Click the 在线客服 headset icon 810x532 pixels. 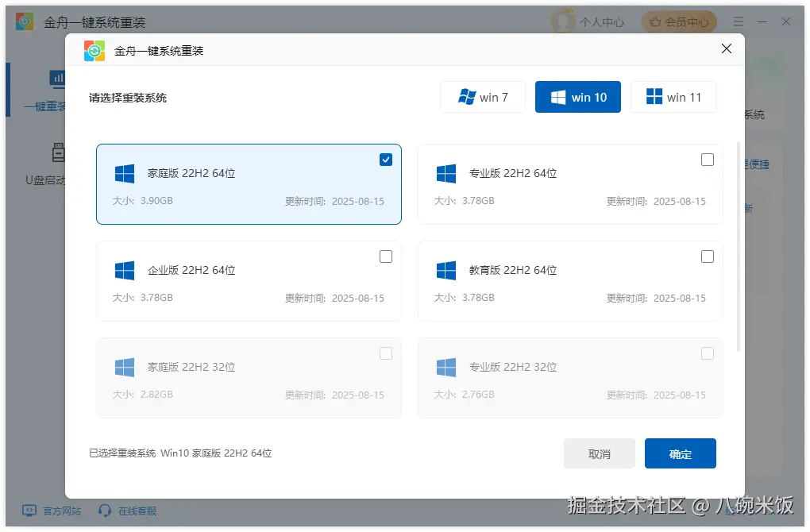point(104,511)
